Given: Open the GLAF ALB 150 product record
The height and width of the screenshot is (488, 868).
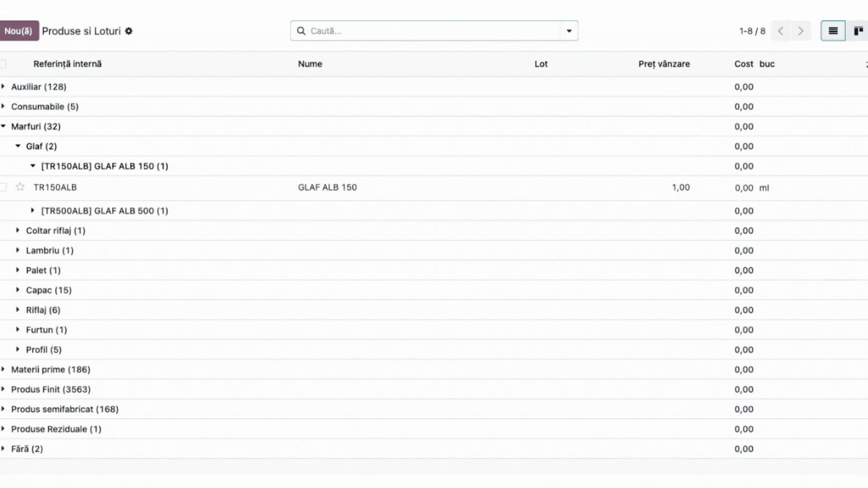Looking at the screenshot, I should (x=327, y=187).
